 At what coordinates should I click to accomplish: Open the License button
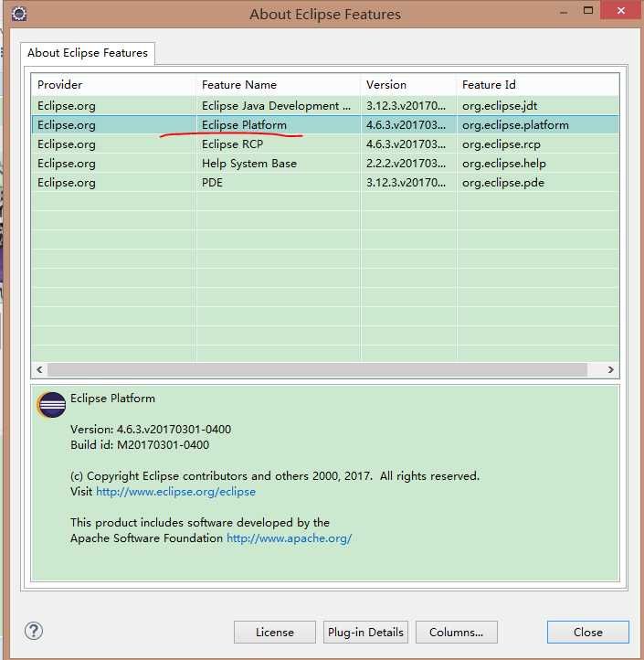pyautogui.click(x=275, y=632)
